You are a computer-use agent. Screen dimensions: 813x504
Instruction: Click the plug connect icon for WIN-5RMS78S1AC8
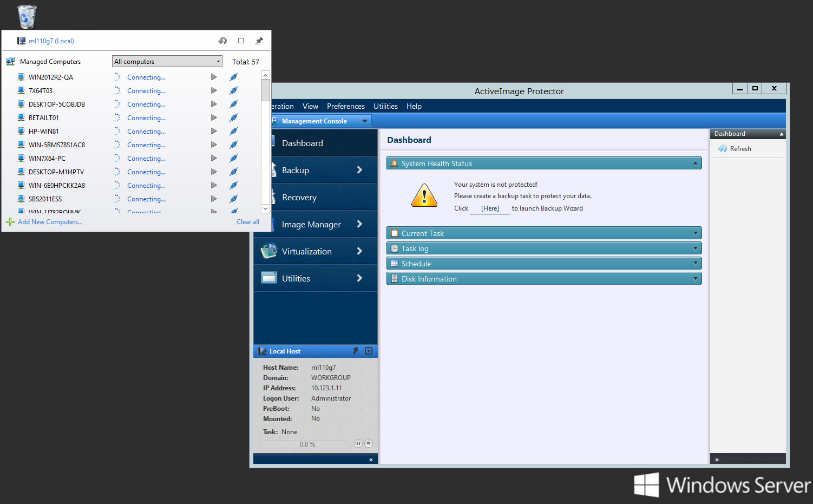tap(234, 145)
